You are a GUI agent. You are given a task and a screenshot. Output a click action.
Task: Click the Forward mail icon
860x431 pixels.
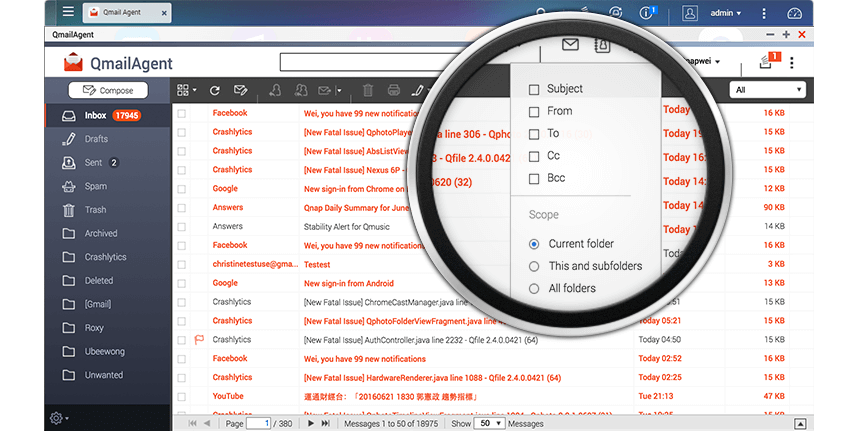point(325,90)
